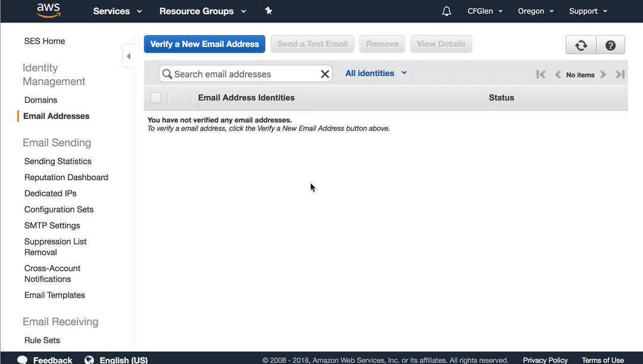
Task: Sort by Email Address Identities column
Action: [x=246, y=98]
